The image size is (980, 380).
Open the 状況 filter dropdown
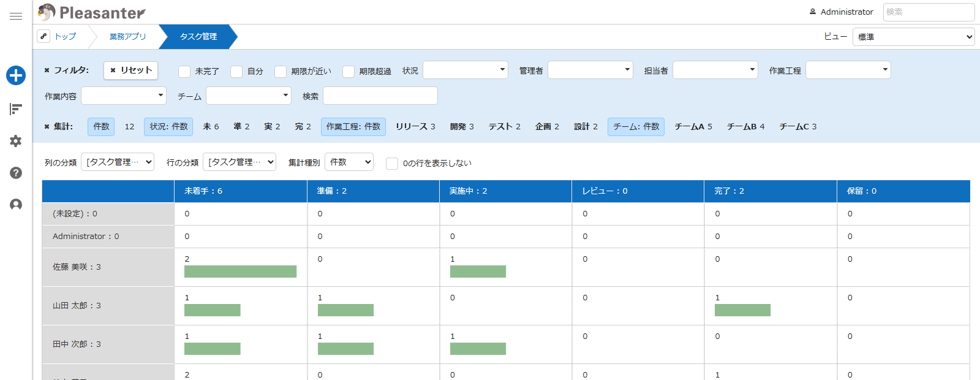466,70
